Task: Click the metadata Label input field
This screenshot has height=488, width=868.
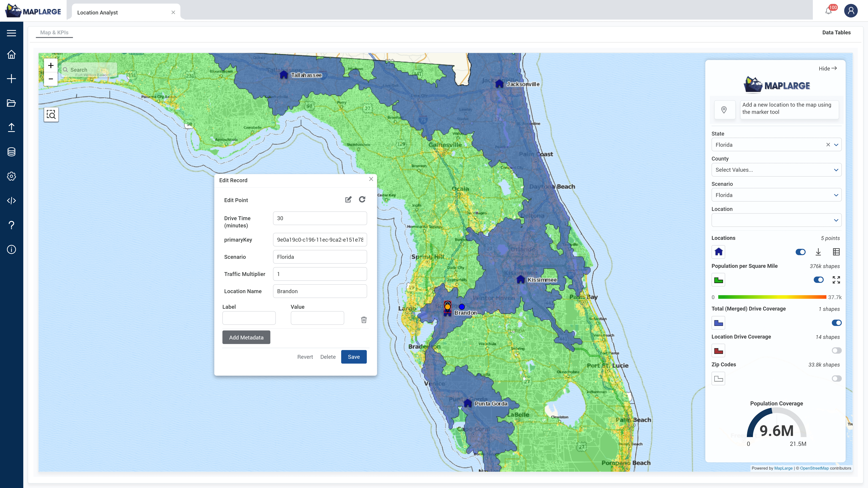Action: (x=249, y=318)
